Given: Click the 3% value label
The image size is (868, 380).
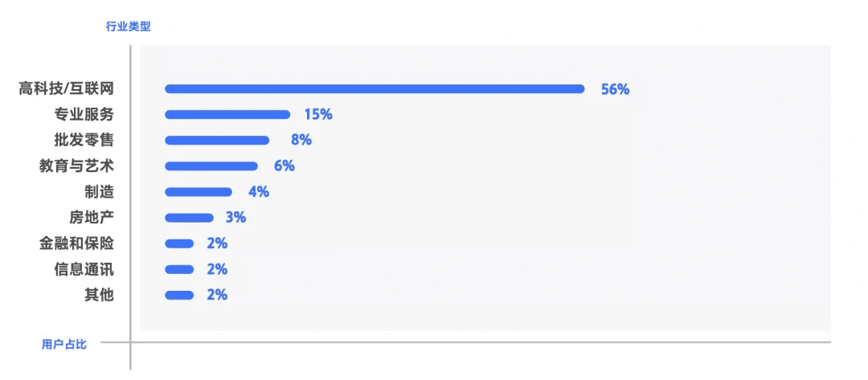Looking at the screenshot, I should (x=235, y=218).
